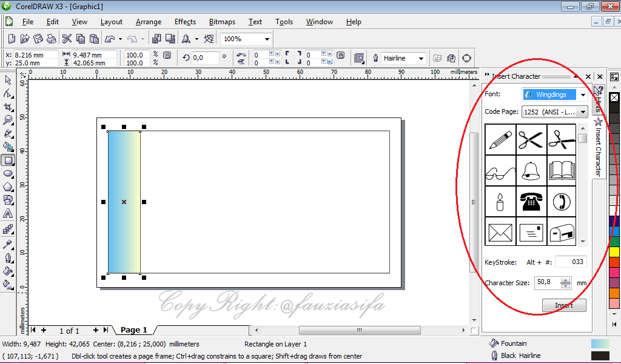Viewport: 621px width, 364px height.
Task: Click the Save disk icon
Action: [x=38, y=38]
